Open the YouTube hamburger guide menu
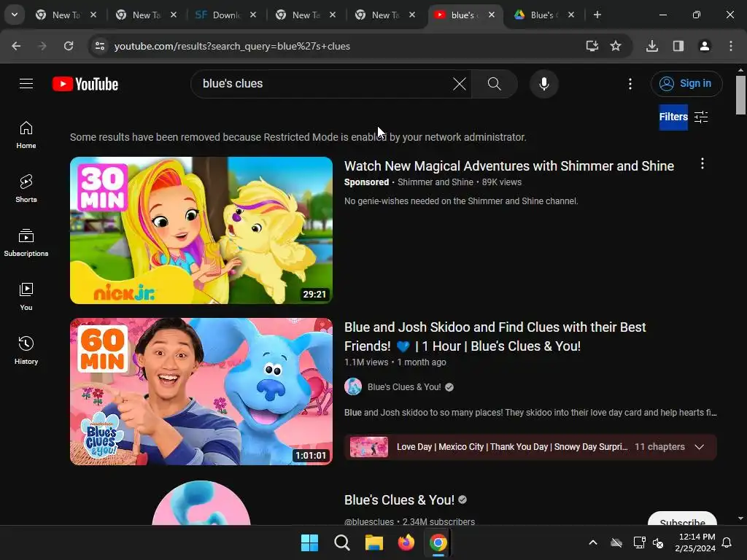Image resolution: width=747 pixels, height=560 pixels. coord(26,84)
